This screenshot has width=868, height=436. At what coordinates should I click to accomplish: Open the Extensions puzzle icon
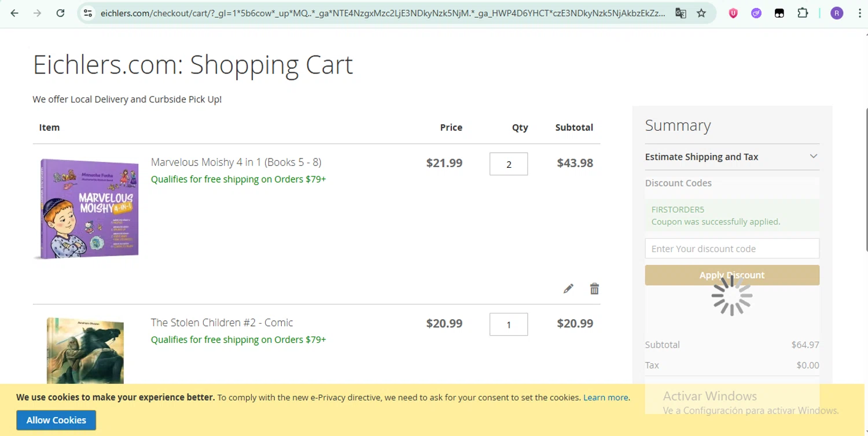click(x=803, y=13)
